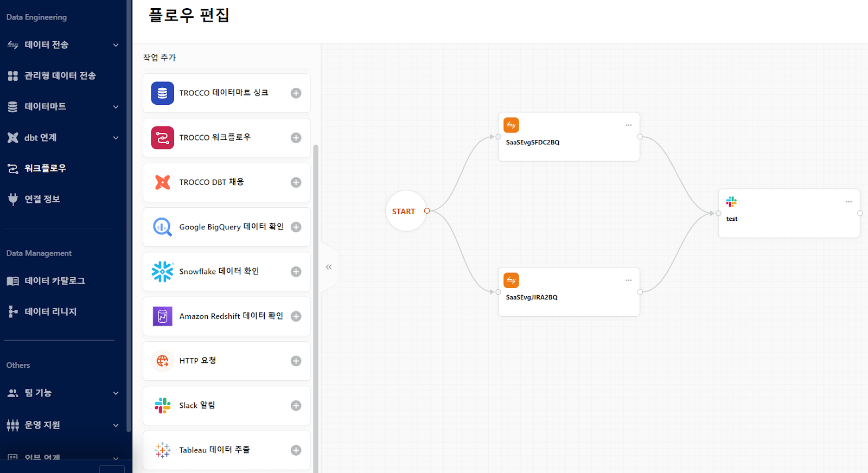Add Slack 알림 task with plus icon

pyautogui.click(x=296, y=406)
